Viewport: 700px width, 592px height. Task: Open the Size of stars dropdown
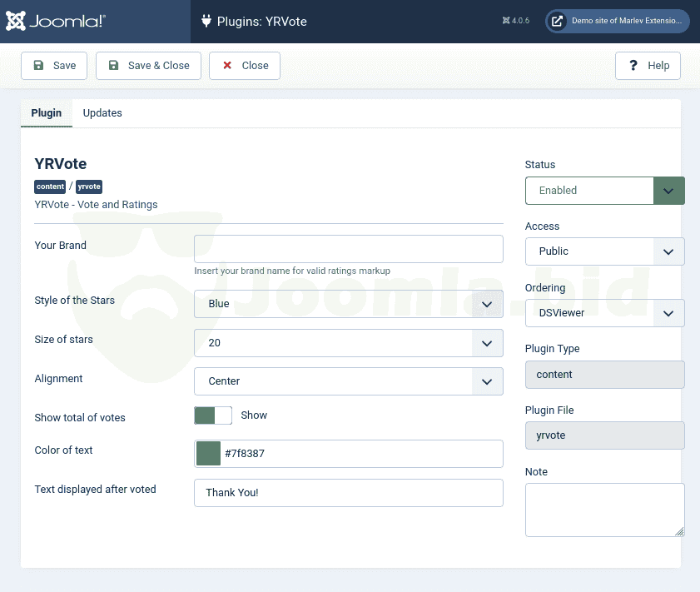348,342
